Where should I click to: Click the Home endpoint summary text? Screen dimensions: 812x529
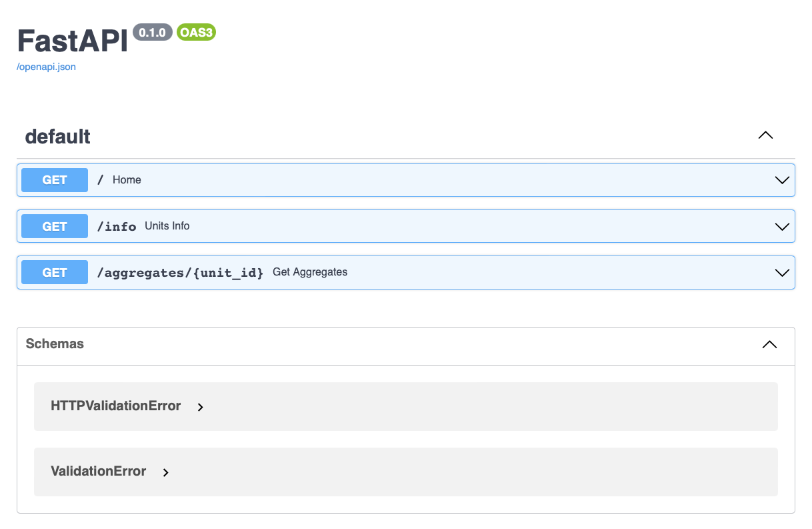point(127,180)
